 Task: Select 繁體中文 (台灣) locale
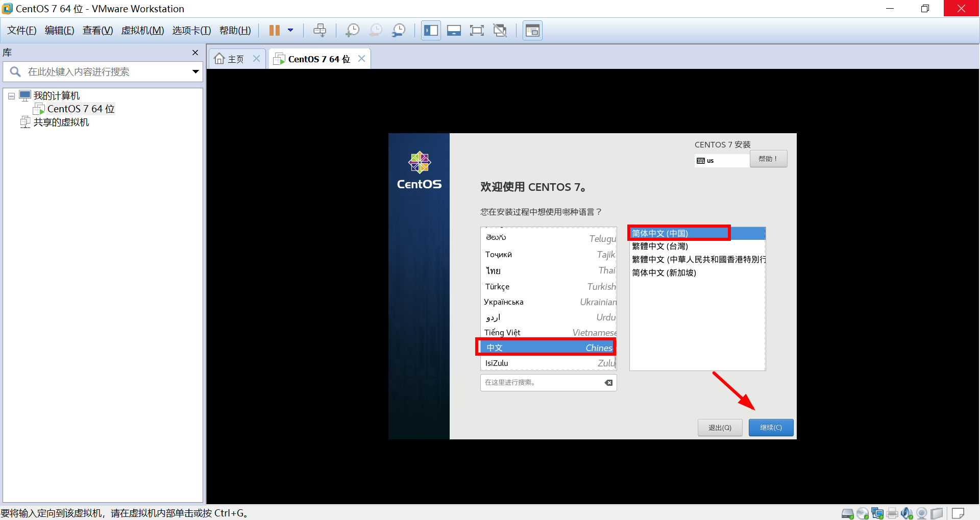click(x=697, y=246)
